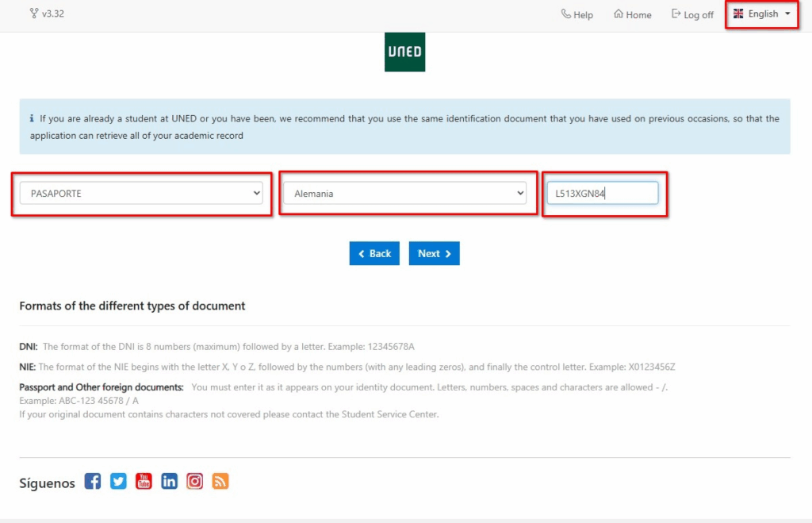Click the v3.32 version branch icon
The width and height of the screenshot is (812, 523).
[x=33, y=13]
